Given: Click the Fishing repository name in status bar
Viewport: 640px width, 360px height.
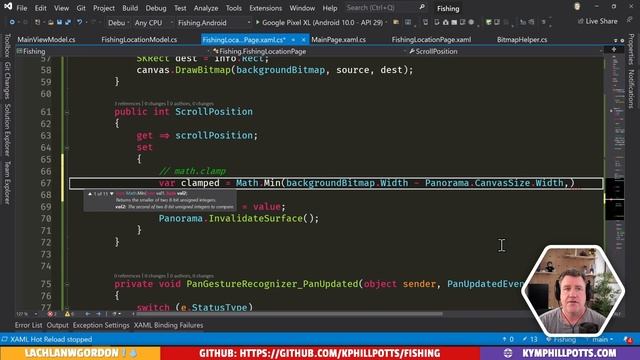Looking at the screenshot, I should pyautogui.click(x=561, y=339).
